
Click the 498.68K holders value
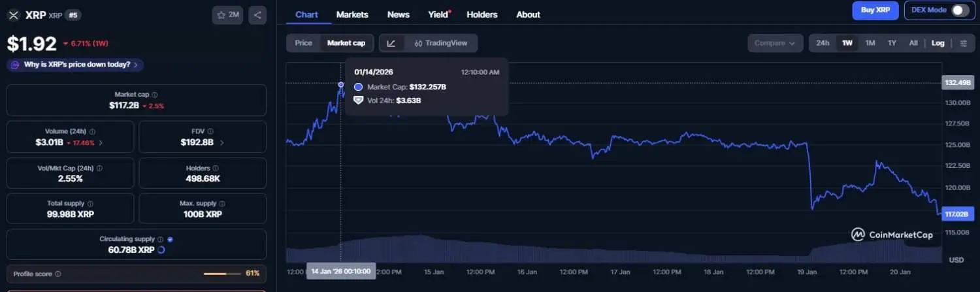[x=203, y=178]
